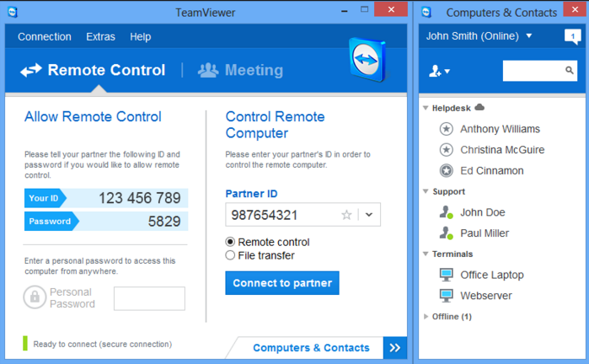
Task: Click the monitor icon beside Office Laptop
Action: tap(447, 275)
